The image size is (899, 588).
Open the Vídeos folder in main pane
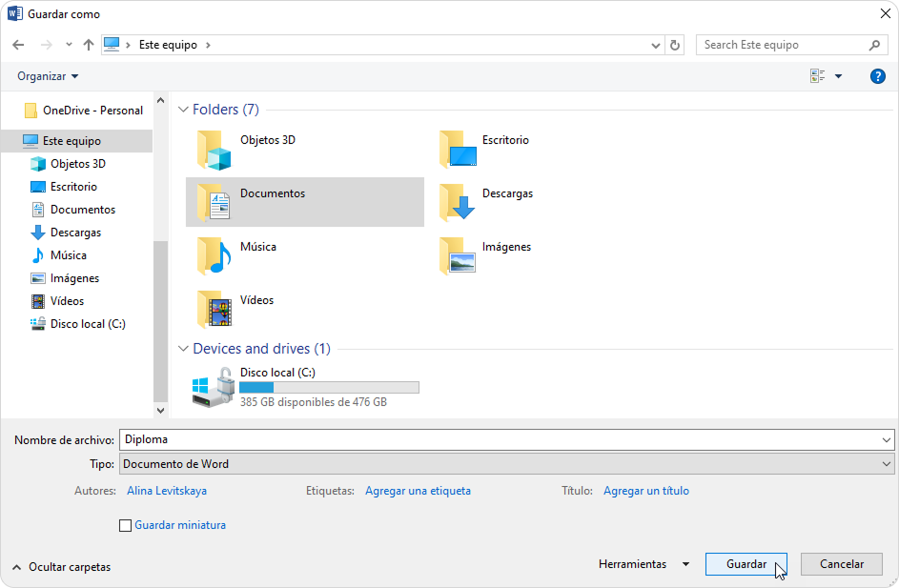point(215,309)
